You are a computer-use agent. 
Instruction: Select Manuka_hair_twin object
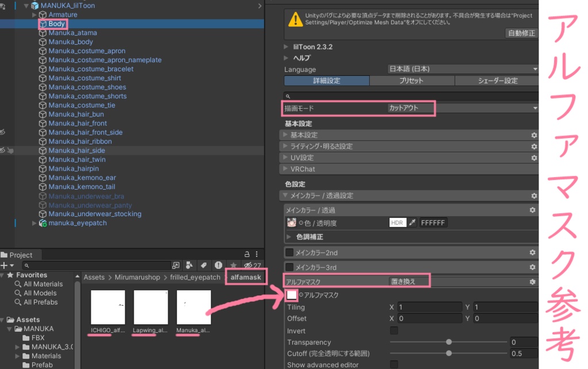pos(77,160)
